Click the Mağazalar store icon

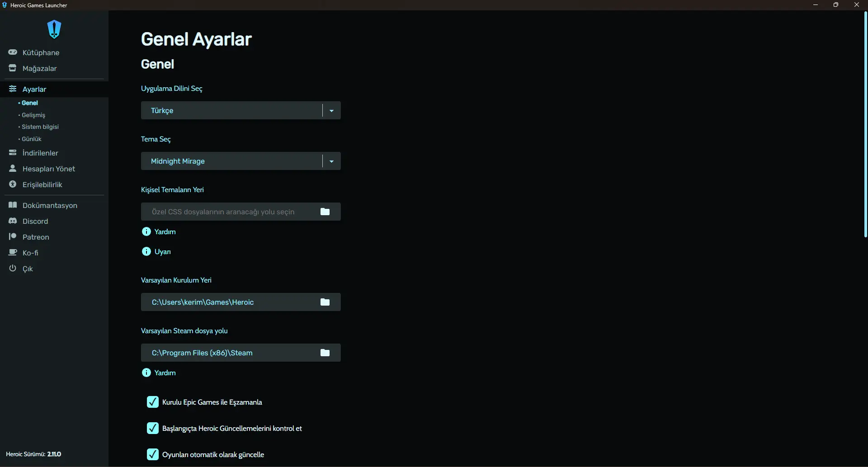pyautogui.click(x=13, y=68)
